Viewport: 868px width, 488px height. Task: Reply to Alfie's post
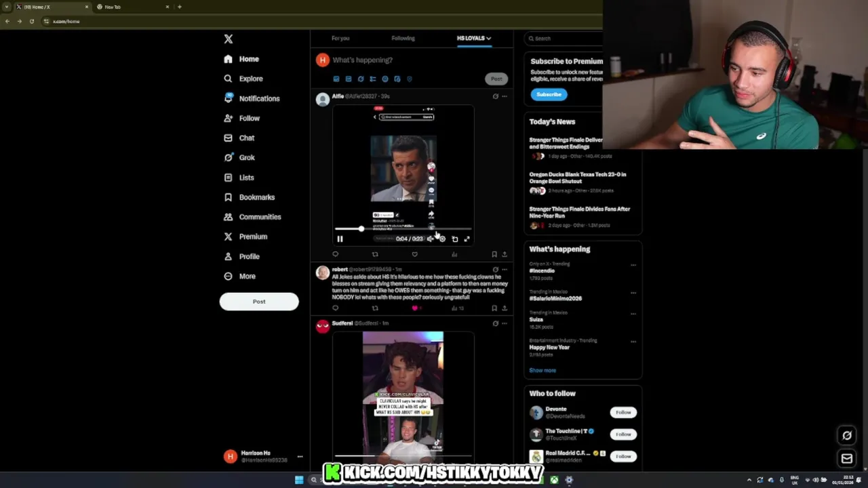pos(335,254)
